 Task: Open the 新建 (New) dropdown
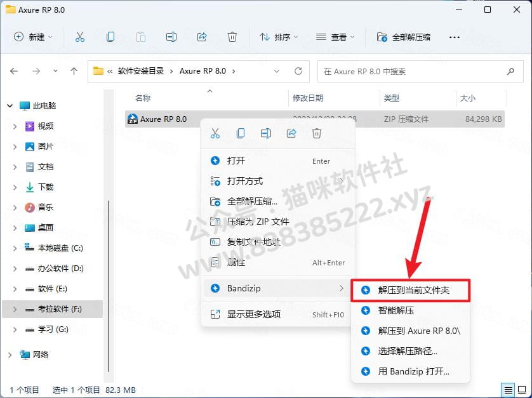click(33, 37)
